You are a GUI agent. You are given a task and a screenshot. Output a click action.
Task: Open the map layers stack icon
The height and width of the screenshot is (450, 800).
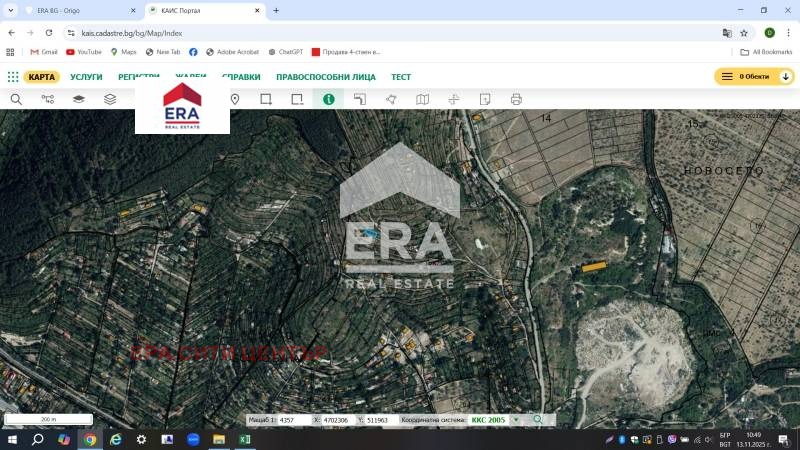point(110,99)
